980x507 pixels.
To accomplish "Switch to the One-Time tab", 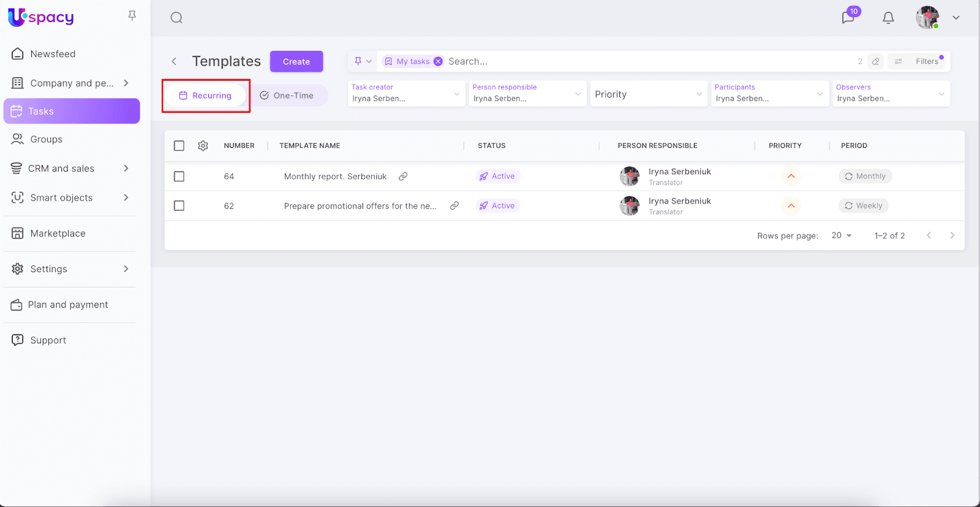I will pos(287,96).
